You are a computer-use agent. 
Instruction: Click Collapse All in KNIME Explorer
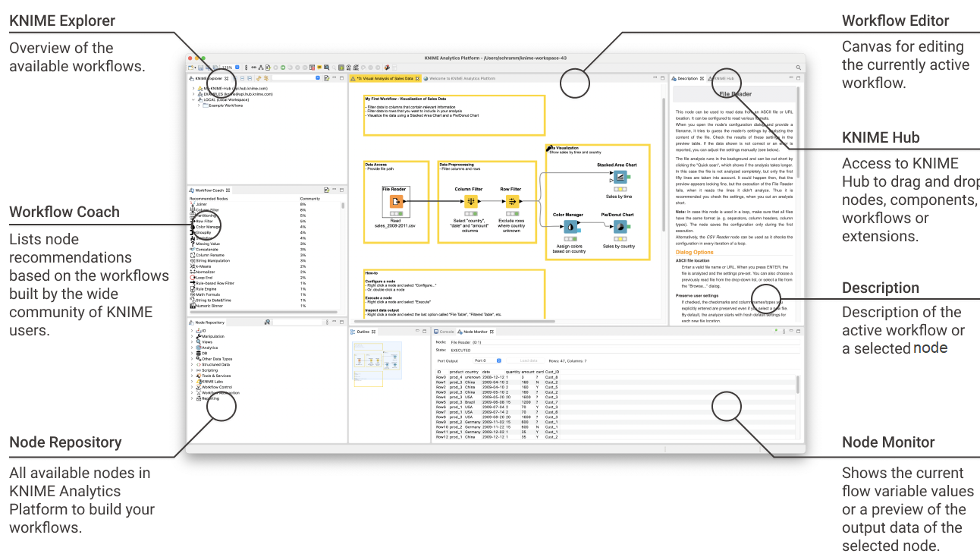point(251,78)
